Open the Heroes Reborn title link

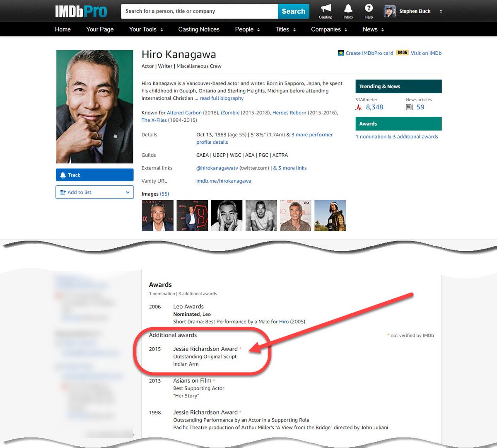(x=289, y=113)
